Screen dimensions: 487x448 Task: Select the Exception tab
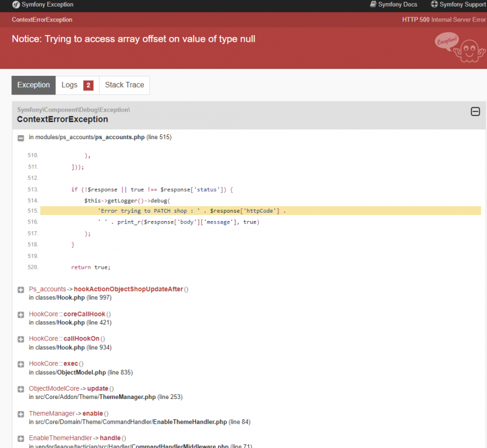(x=33, y=85)
